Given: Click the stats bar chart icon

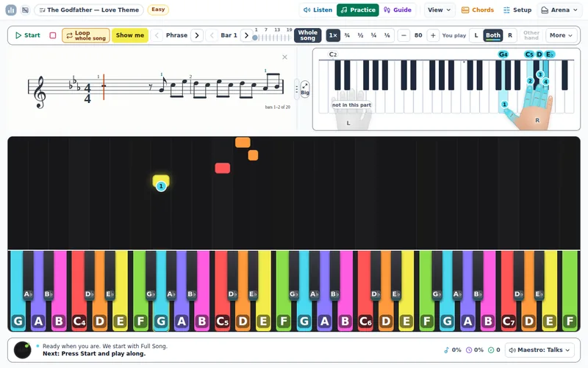Looking at the screenshot, I should pyautogui.click(x=11, y=10).
